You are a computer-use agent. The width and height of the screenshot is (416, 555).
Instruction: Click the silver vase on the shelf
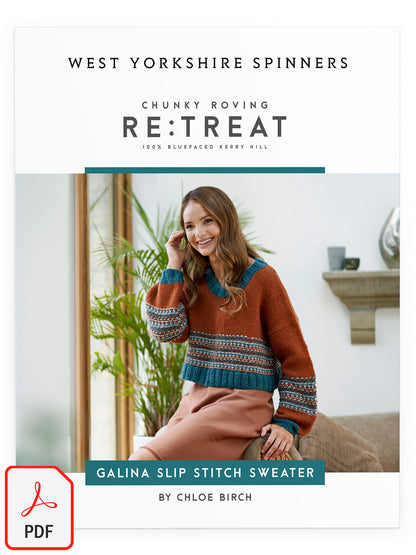tap(390, 238)
